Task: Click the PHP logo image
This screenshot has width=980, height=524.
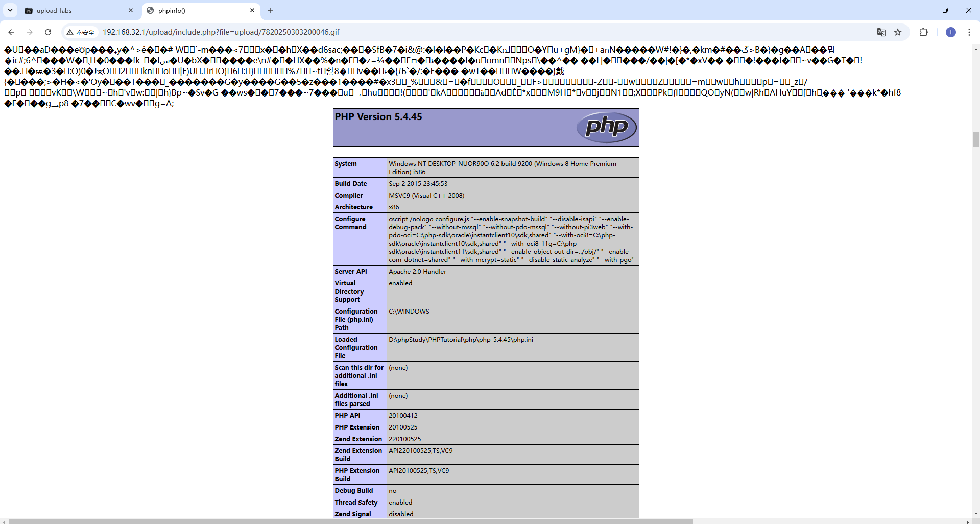Action: (x=607, y=127)
